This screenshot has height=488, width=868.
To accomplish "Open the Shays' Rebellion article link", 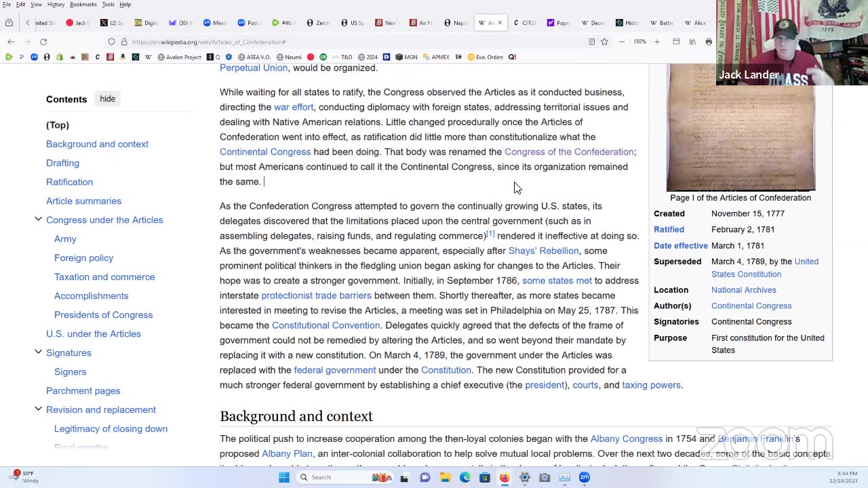I will [544, 251].
